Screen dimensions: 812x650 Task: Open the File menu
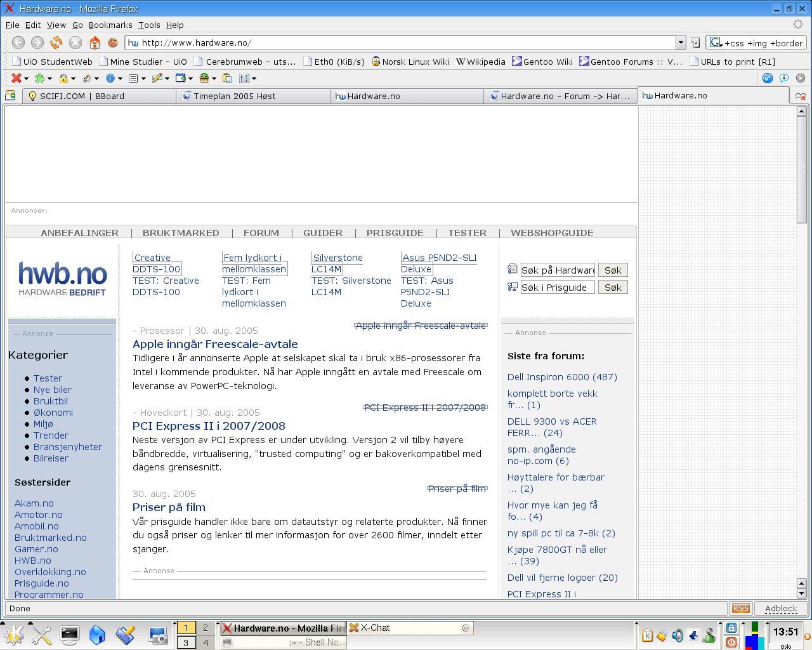coord(13,25)
